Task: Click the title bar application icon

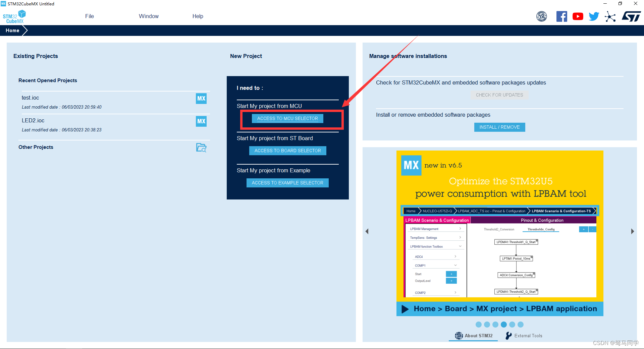Action: (3, 4)
